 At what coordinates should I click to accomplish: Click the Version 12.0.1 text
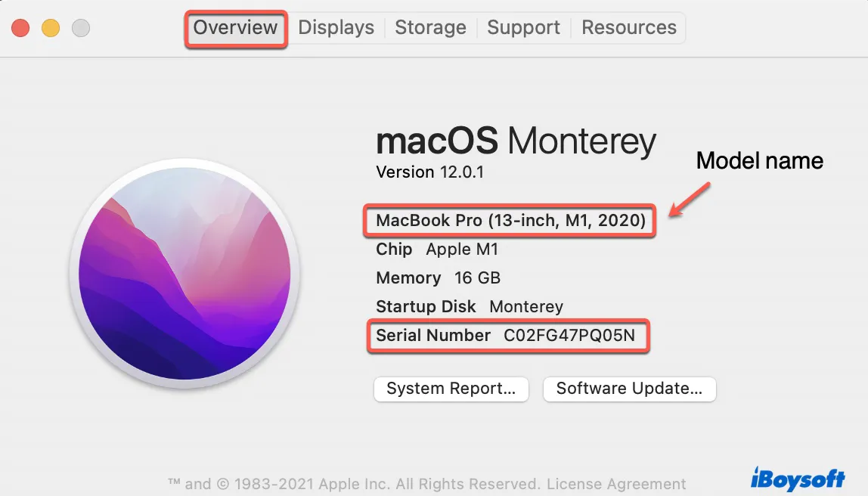tap(429, 172)
